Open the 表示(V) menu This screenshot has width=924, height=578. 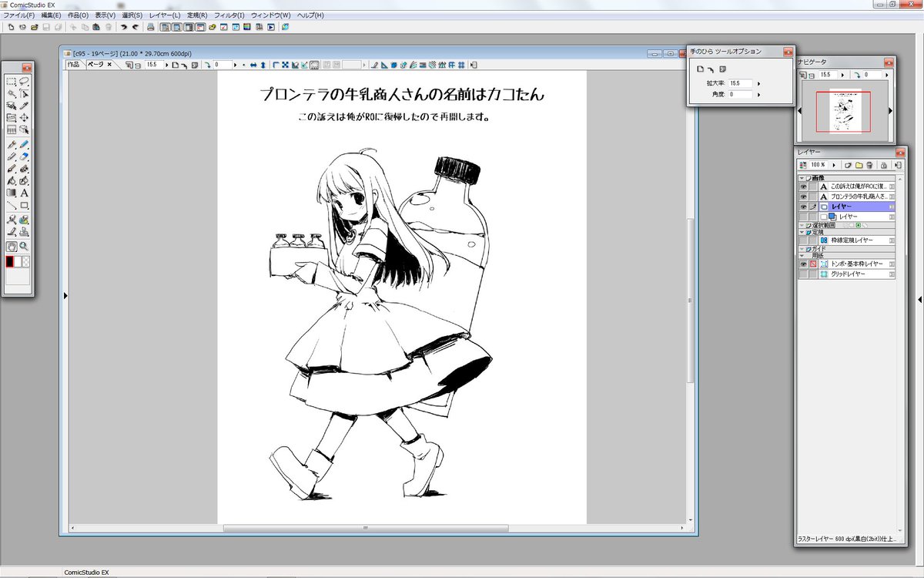(105, 15)
